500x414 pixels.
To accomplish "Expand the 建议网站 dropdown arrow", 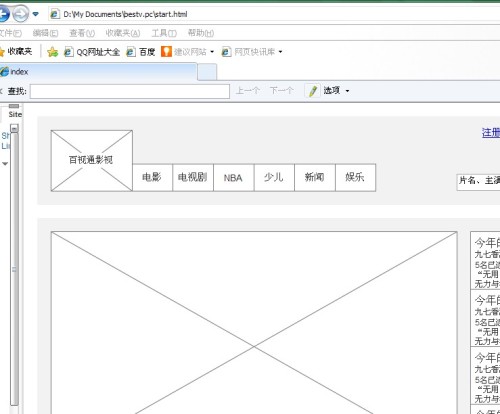I will click(x=212, y=52).
